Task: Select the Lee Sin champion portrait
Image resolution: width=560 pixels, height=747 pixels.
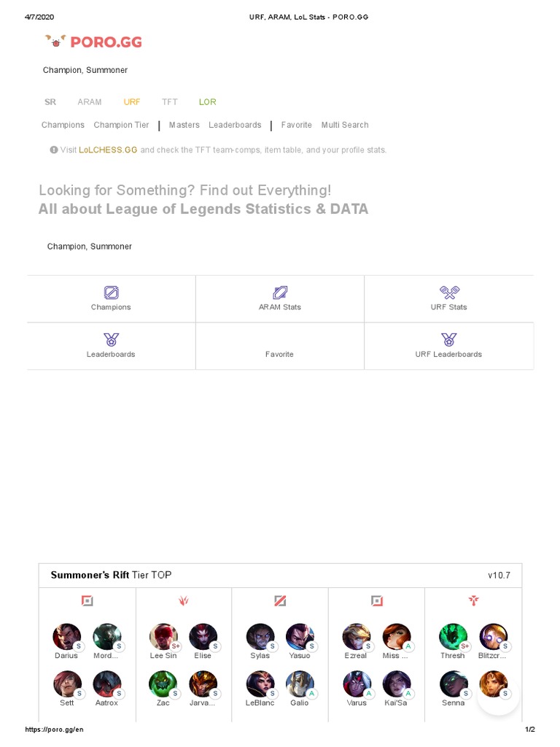Action: coord(163,637)
